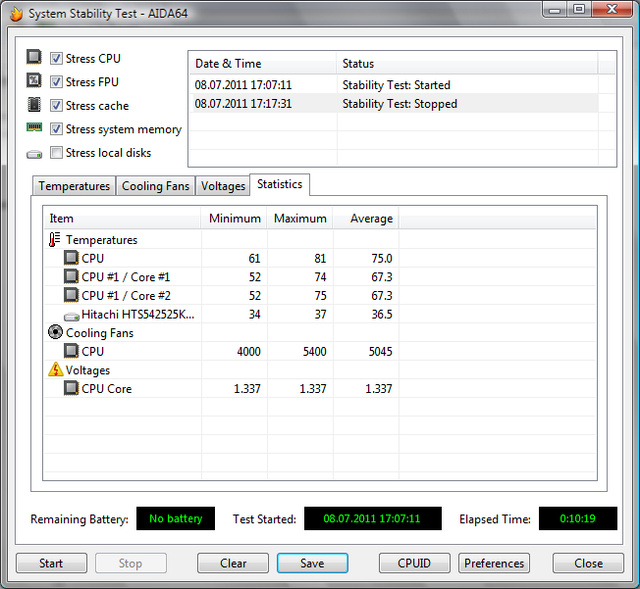The width and height of the screenshot is (640, 589).
Task: Click the memory stick icon beside Stress system memory
Action: (x=34, y=129)
